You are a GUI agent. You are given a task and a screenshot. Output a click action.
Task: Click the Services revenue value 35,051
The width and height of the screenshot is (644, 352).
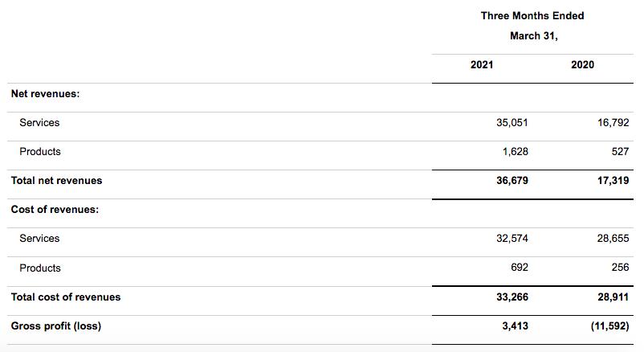512,123
